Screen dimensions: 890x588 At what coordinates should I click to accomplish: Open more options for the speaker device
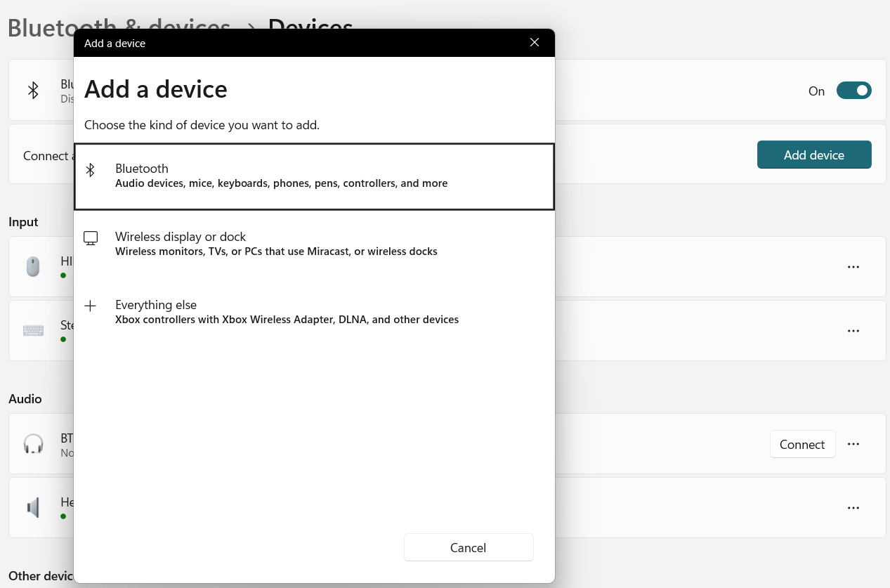click(853, 507)
